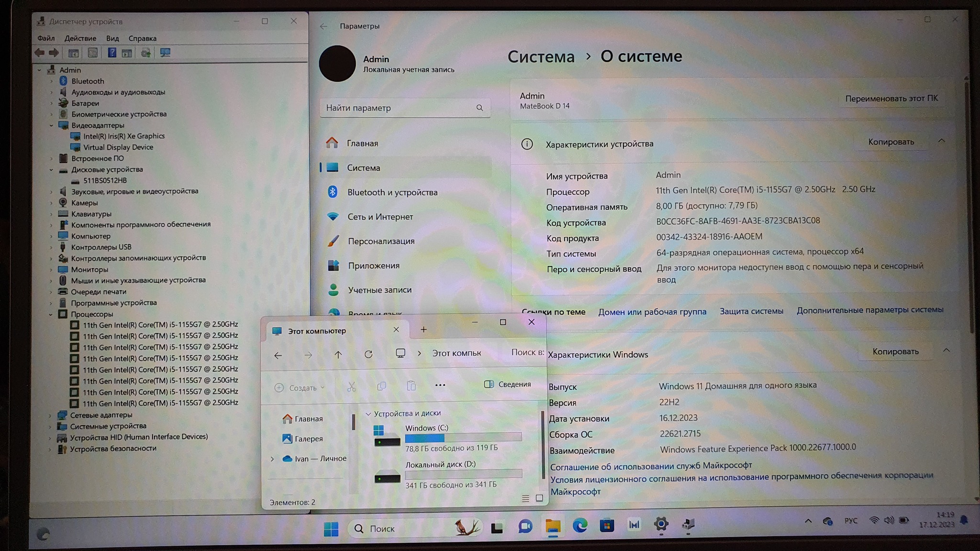Open Защита системы link
This screenshot has height=551, width=980.
tap(751, 311)
